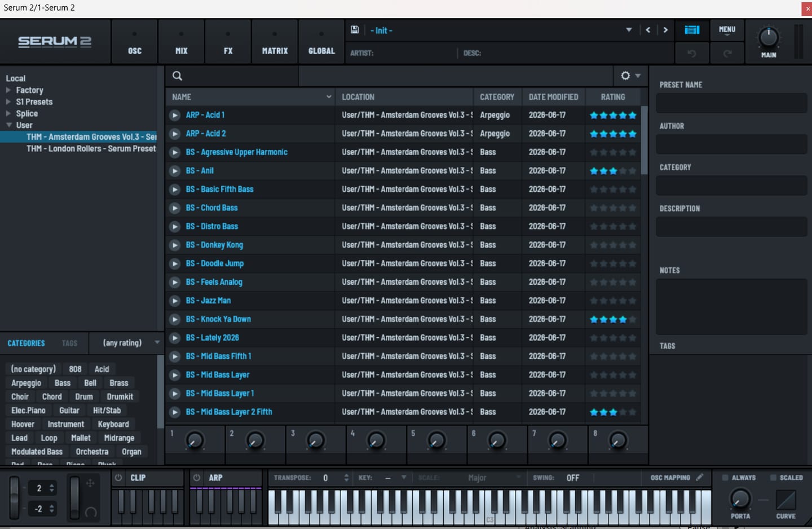
Task: Switch to the MATRIX tab
Action: pyautogui.click(x=275, y=42)
